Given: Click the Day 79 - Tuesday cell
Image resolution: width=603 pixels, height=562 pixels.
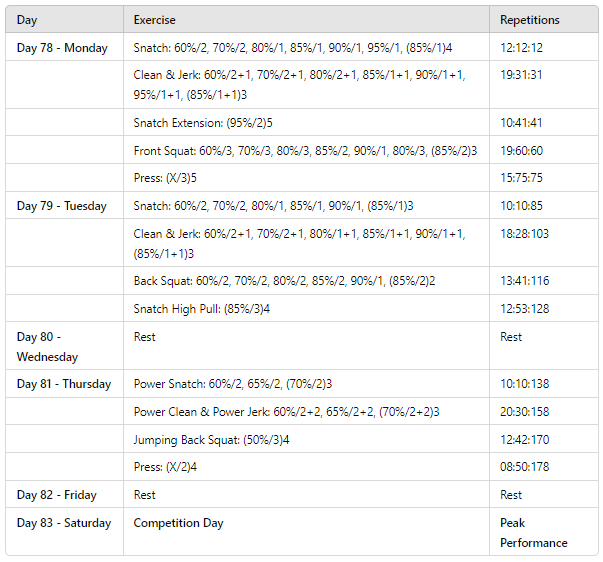Looking at the screenshot, I should pos(62,206).
